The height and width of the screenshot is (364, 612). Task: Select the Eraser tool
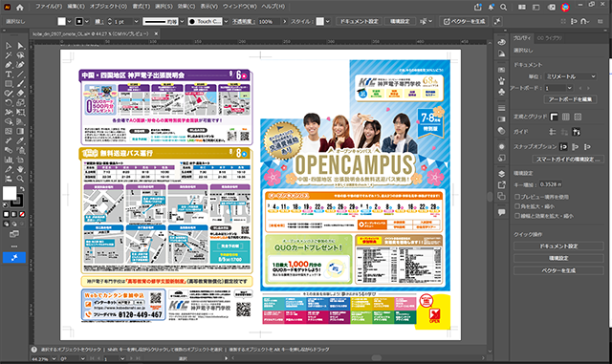(20, 94)
